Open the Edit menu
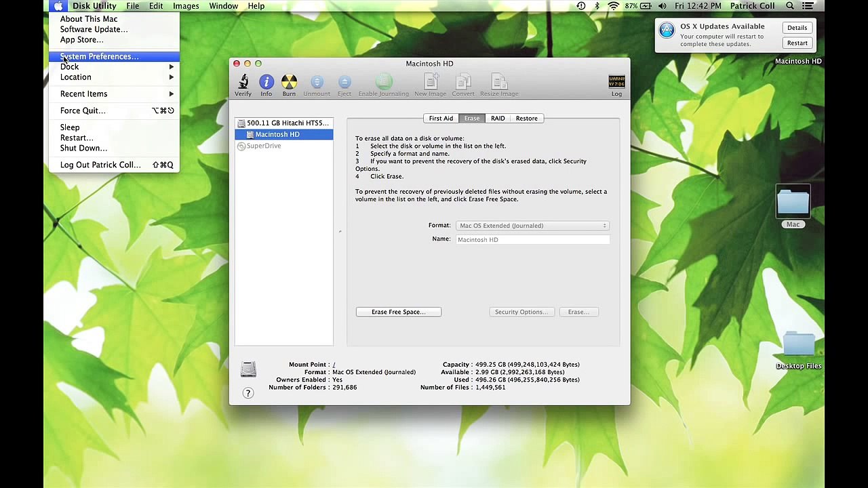Screen dimensions: 868x488 click(156, 6)
